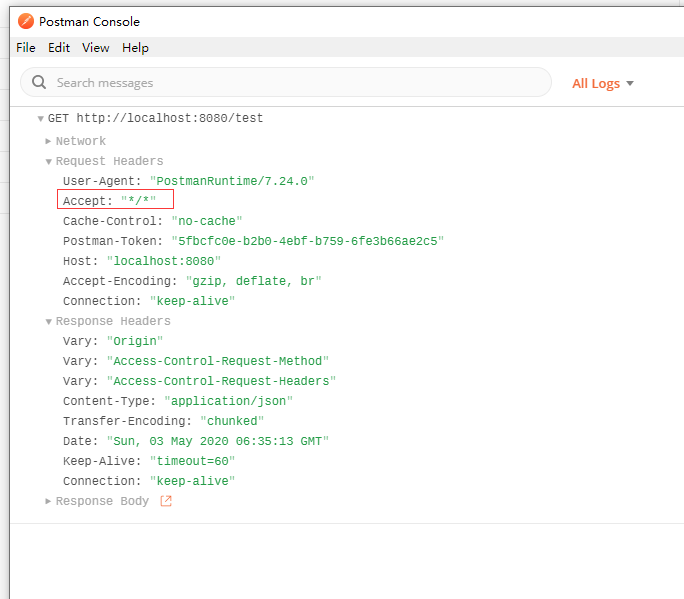The image size is (684, 599).
Task: Click the search magnifier icon
Action: click(40, 83)
